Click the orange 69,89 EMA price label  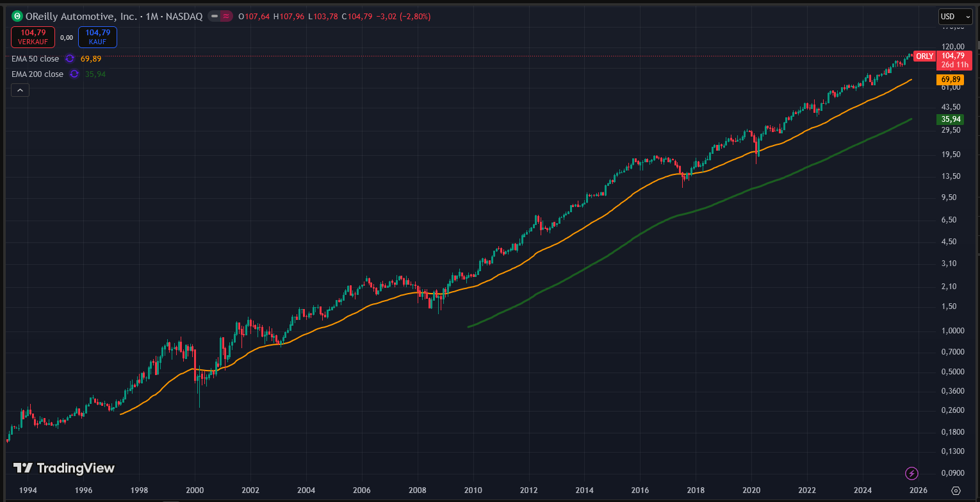coord(949,79)
